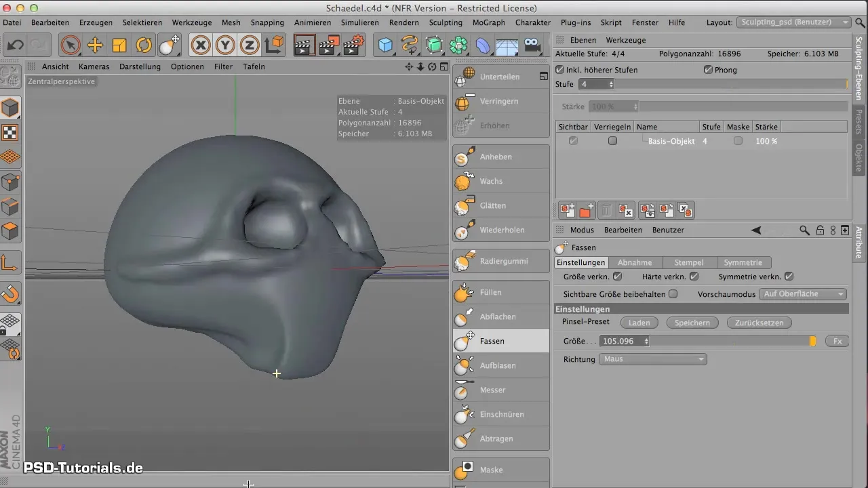The width and height of the screenshot is (868, 488).
Task: Toggle Maske checkbox for Basis-Objekt
Action: (738, 141)
